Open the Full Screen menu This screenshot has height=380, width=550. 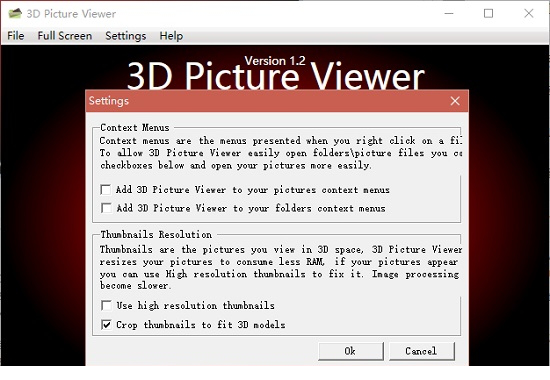[x=65, y=36]
